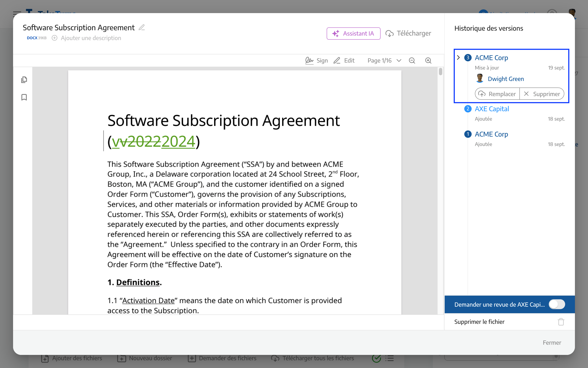Open the Page 1/16 dropdown
The image size is (588, 368).
point(384,60)
